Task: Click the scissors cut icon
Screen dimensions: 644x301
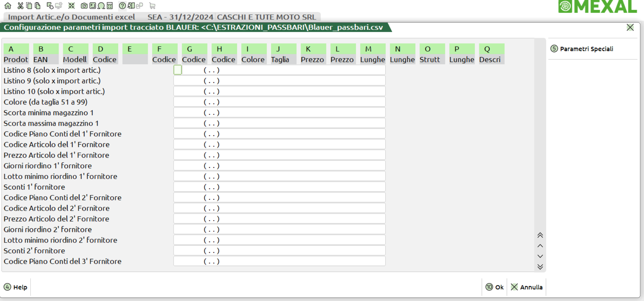Action: (20, 6)
